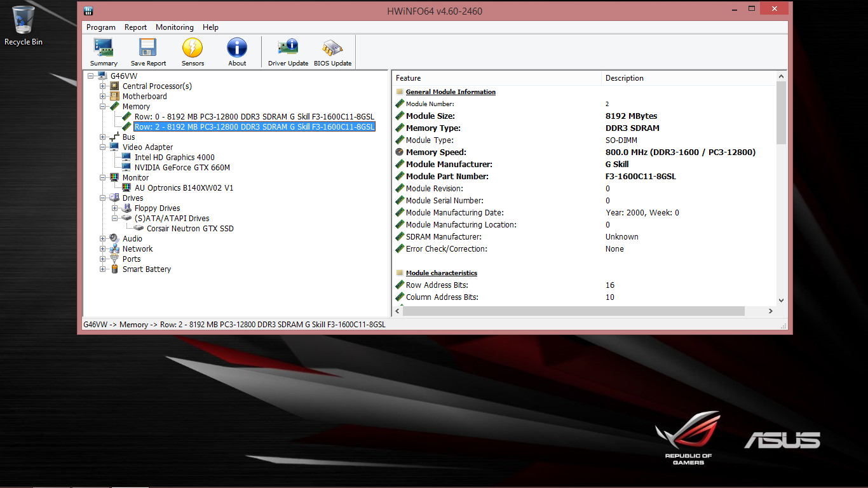Collapse the G46VW root node
Viewport: 868px width, 488px height.
pos(90,76)
